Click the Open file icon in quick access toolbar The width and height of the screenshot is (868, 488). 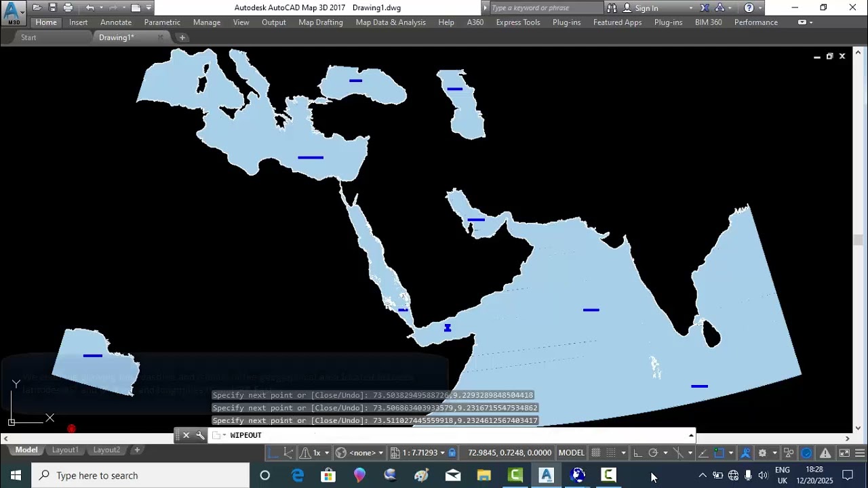(x=37, y=7)
